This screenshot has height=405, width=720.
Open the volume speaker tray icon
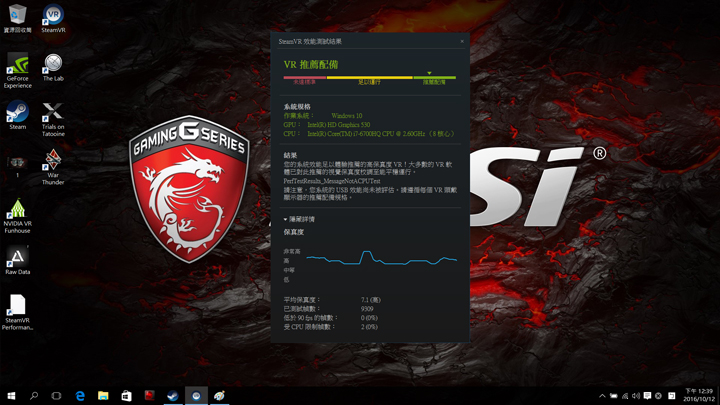pyautogui.click(x=636, y=396)
